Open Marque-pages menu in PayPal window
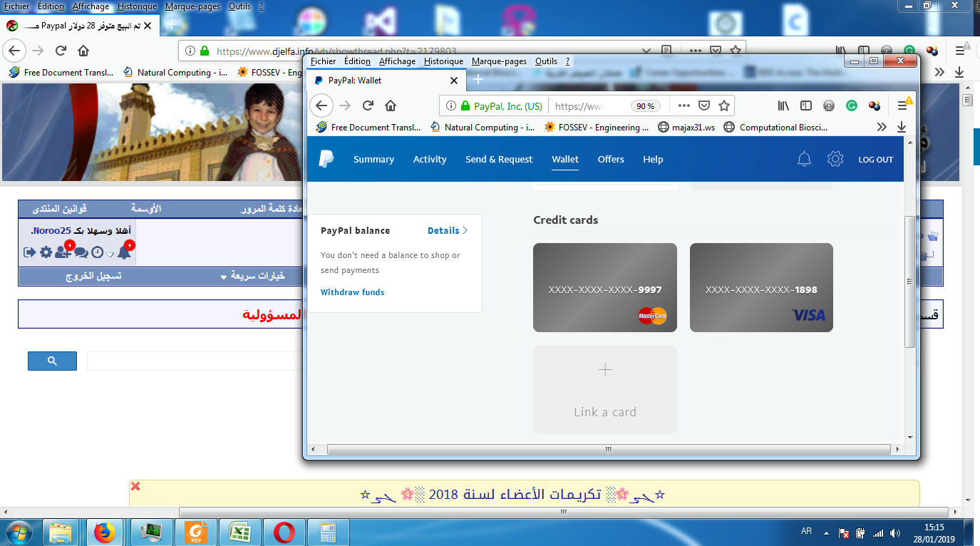Viewport: 980px width, 546px height. pos(499,61)
